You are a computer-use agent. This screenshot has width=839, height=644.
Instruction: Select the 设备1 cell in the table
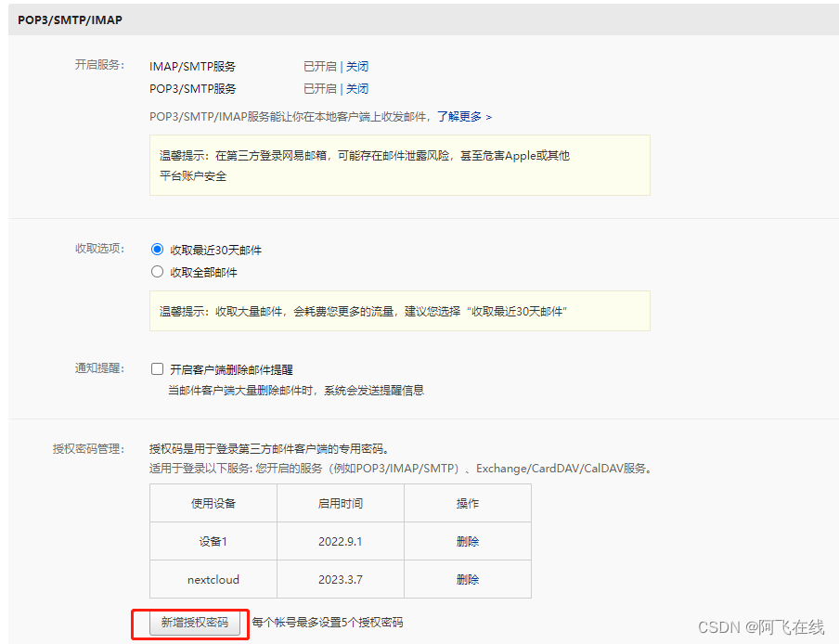click(212, 540)
